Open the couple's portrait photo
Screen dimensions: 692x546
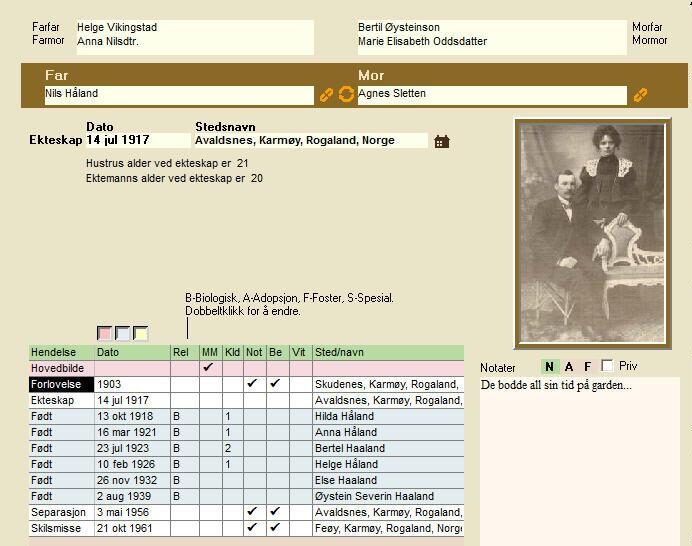593,233
